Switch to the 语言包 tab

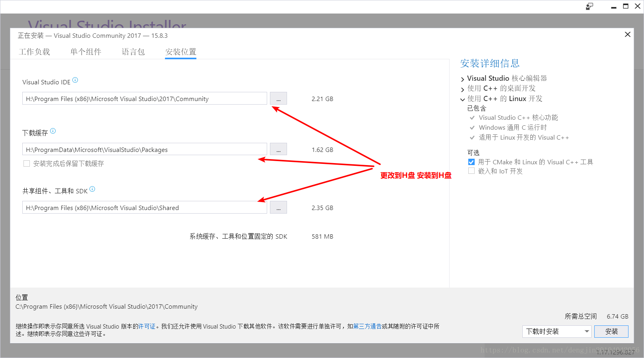133,52
